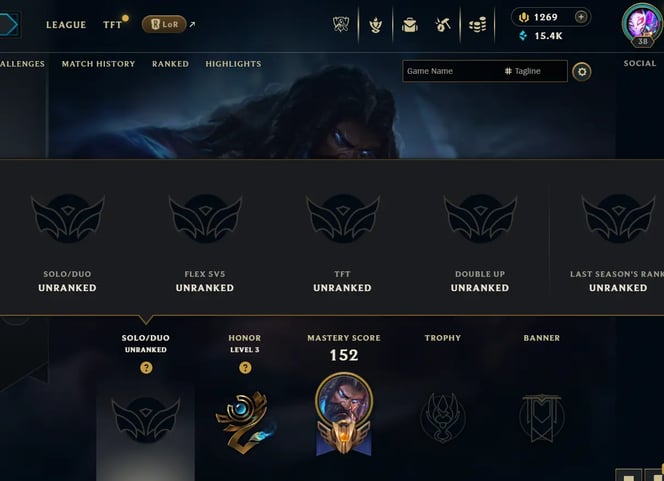This screenshot has width=664, height=481.
Task: Click the plus button to purchase RP
Action: (581, 17)
